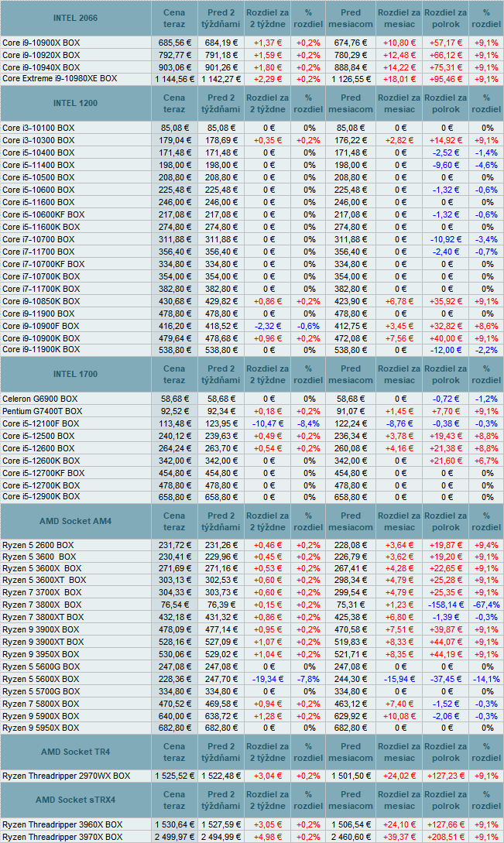
Task: Click the +127,23 € half-year difference
Action: click(x=446, y=776)
